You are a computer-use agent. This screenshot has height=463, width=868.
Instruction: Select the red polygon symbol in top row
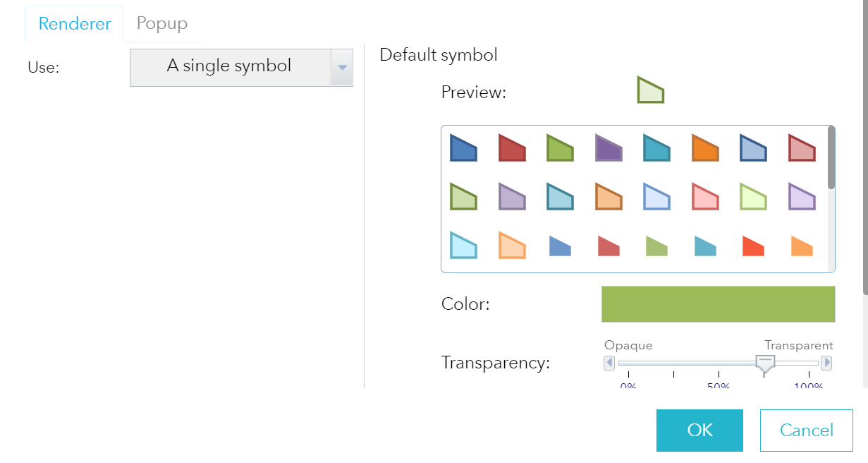point(511,148)
